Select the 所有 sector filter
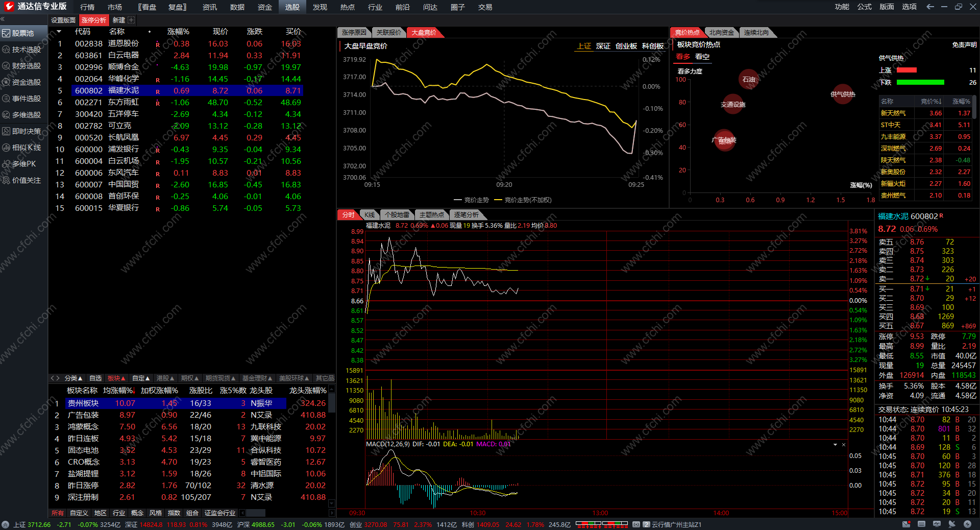 pos(58,513)
